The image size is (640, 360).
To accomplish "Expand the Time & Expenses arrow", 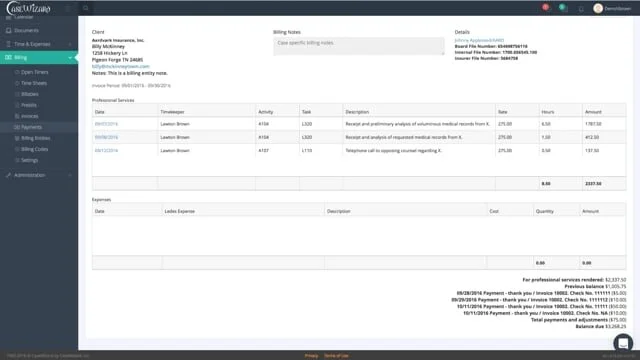I will click(x=70, y=44).
